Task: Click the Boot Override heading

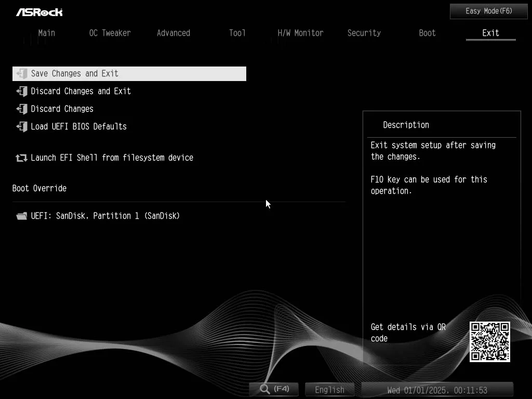Action: tap(39, 188)
